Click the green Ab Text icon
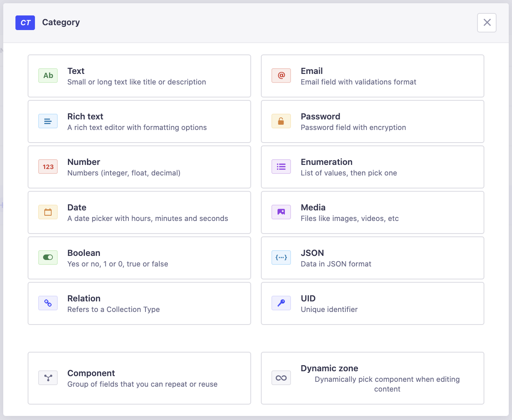512x420 pixels. [x=48, y=76]
